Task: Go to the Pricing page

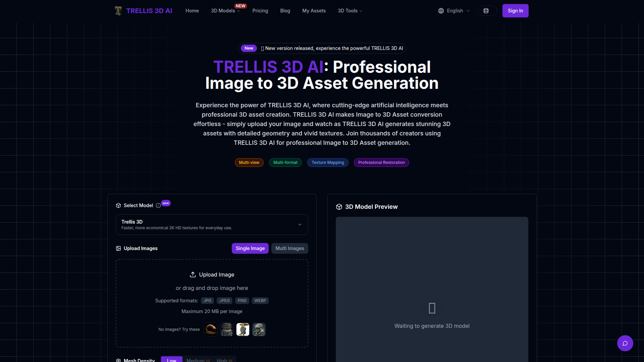Action: pyautogui.click(x=260, y=11)
